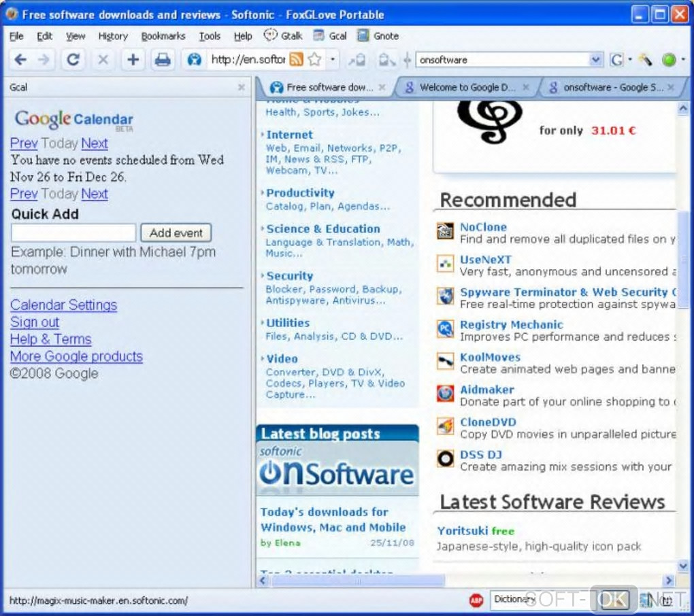Click the Registry Mechanic icon
This screenshot has width=694, height=616.
(445, 328)
